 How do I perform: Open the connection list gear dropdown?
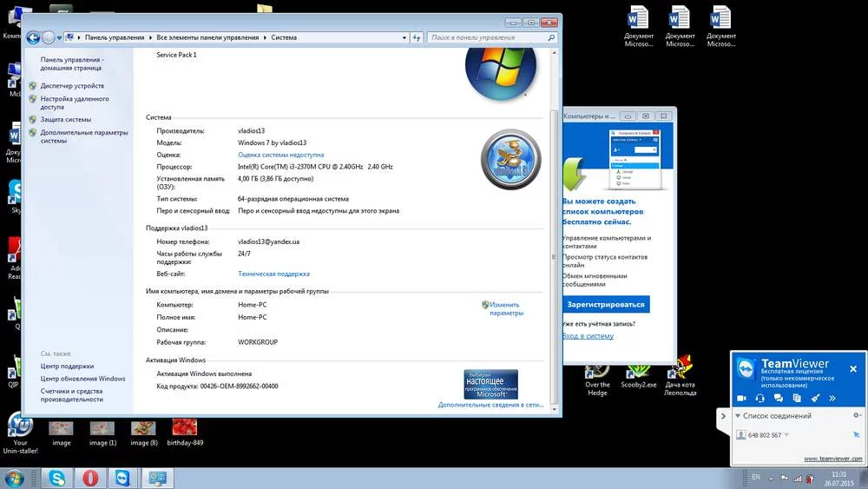pyautogui.click(x=856, y=416)
